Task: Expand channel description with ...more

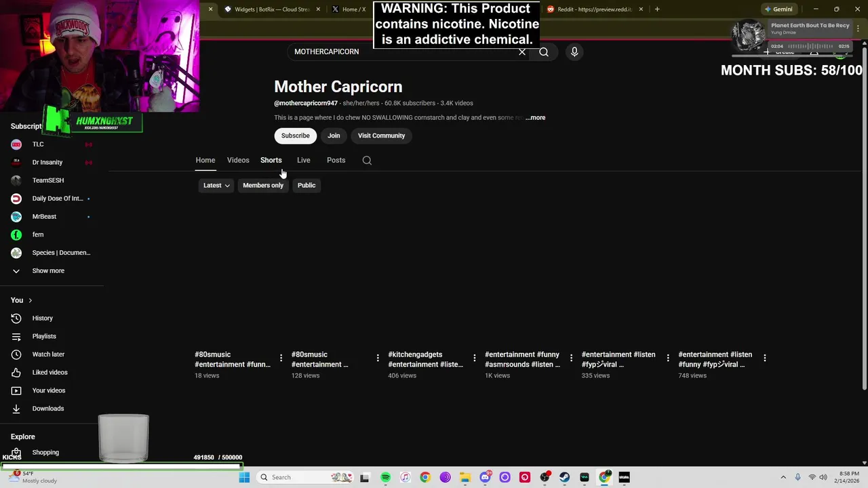Action: (x=535, y=118)
